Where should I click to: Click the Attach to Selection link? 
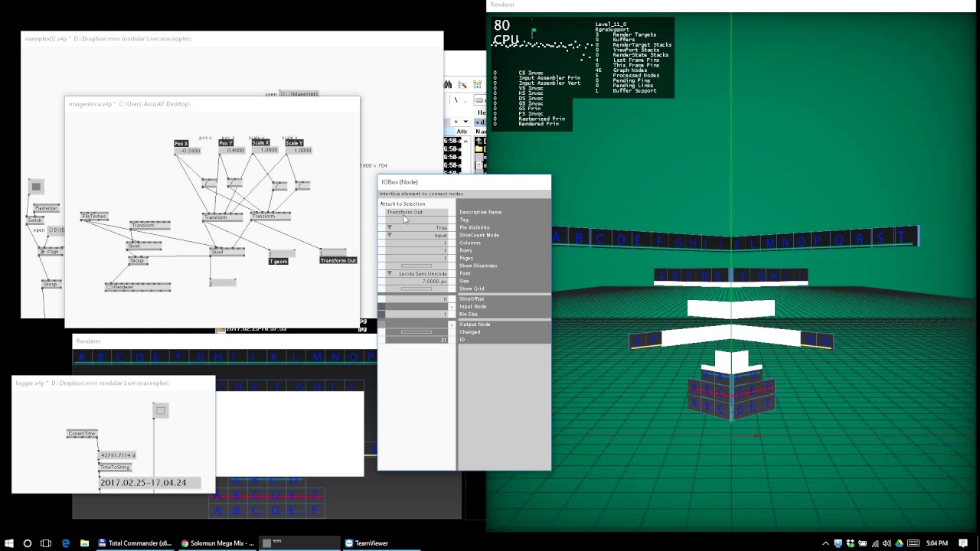coord(403,204)
